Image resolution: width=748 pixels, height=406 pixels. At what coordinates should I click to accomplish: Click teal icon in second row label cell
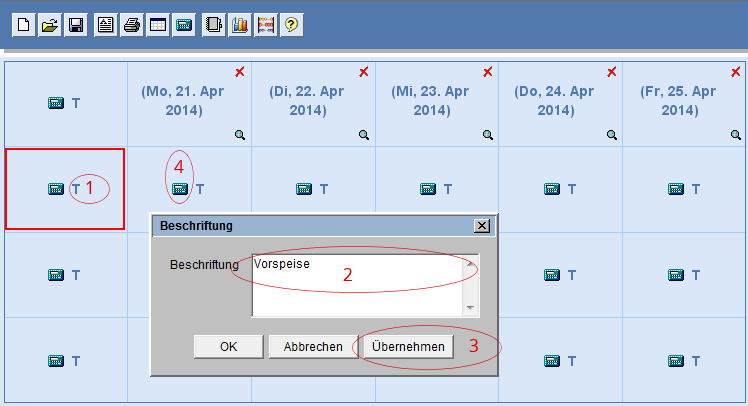click(x=56, y=275)
